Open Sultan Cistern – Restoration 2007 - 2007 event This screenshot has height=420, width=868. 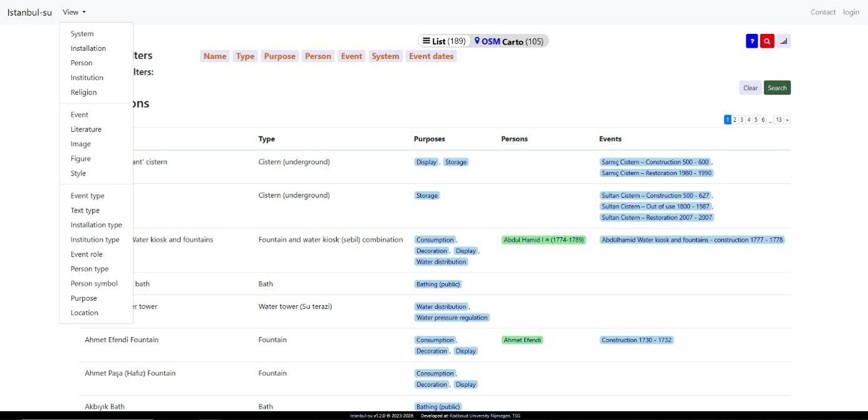(x=656, y=218)
